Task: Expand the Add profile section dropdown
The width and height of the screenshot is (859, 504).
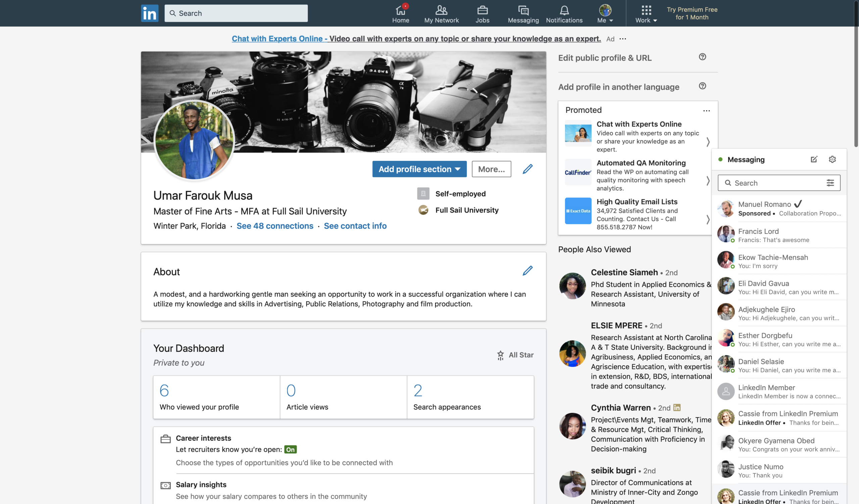Action: [419, 169]
